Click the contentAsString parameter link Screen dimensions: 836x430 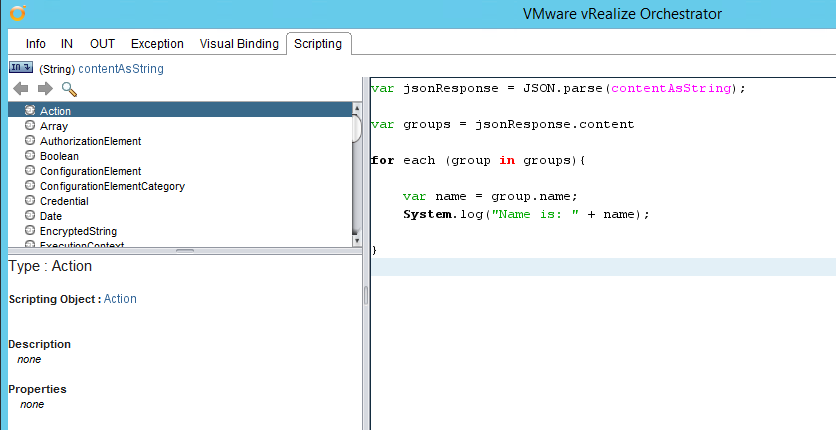pyautogui.click(x=121, y=69)
